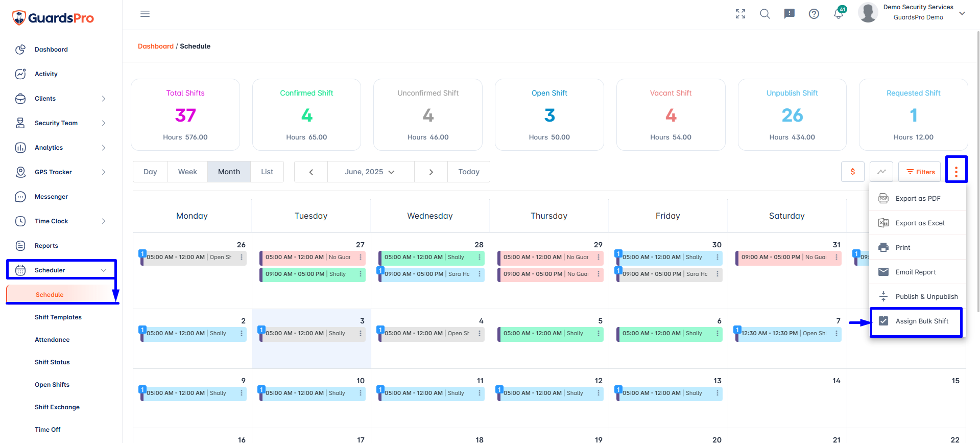
Task: Go to the previous month arrow
Action: pos(311,172)
